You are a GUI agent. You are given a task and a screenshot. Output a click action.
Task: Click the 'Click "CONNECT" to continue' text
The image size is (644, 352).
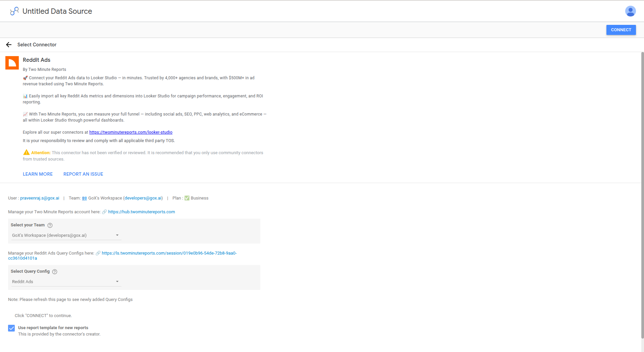[43, 316]
